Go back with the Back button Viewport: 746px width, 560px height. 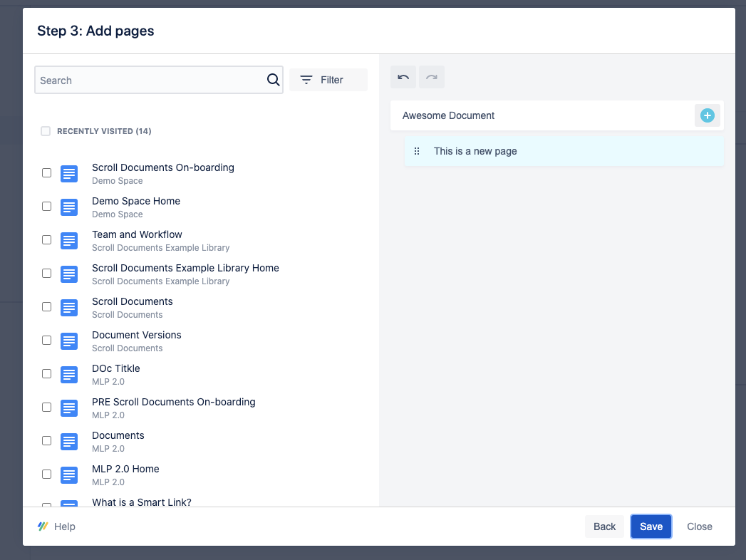coord(604,527)
